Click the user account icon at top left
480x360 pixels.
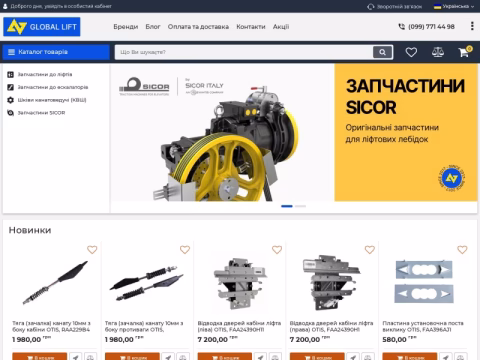tap(5, 6)
